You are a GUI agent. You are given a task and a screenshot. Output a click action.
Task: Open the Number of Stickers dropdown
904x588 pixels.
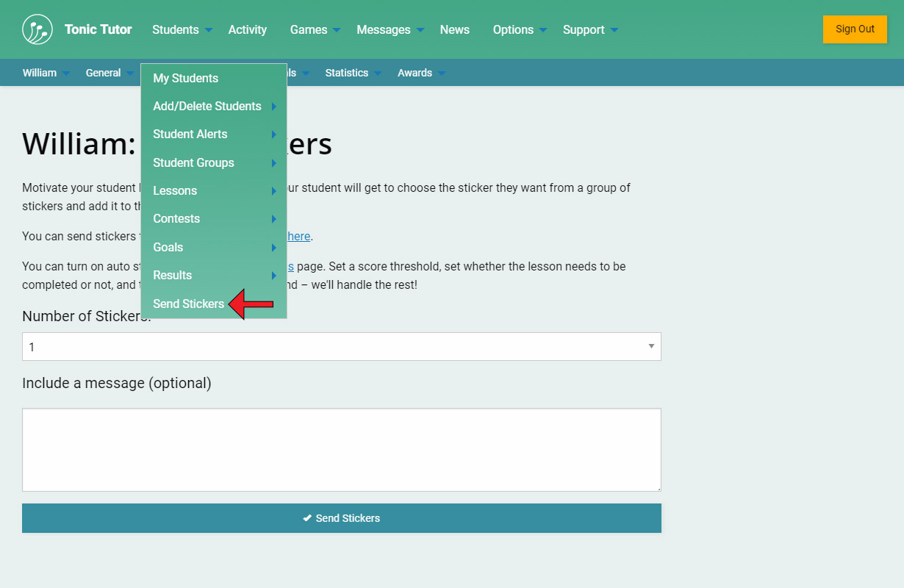tap(341, 347)
